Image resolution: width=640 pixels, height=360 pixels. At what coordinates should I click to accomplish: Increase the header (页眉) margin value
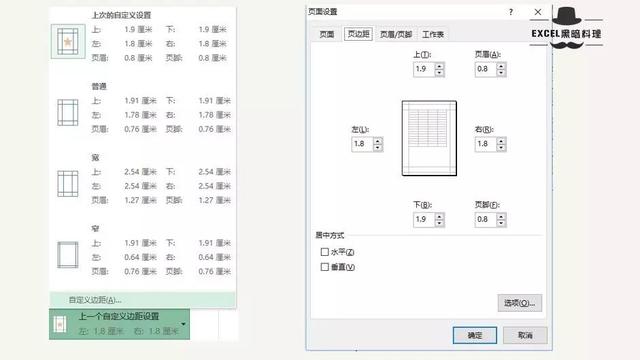tap(501, 66)
